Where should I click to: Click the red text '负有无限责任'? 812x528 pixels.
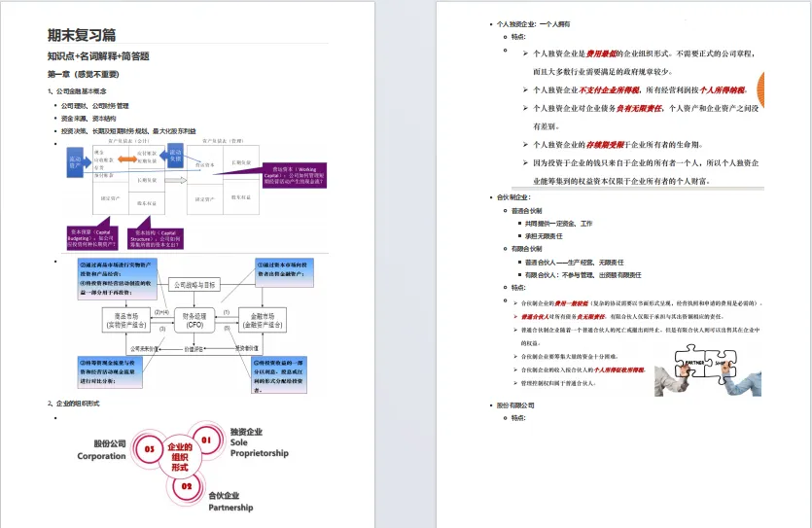point(640,108)
